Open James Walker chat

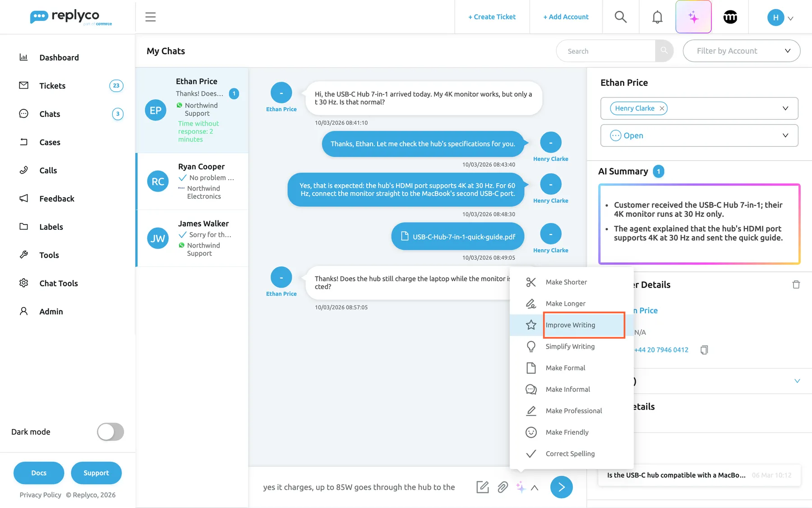tap(192, 238)
